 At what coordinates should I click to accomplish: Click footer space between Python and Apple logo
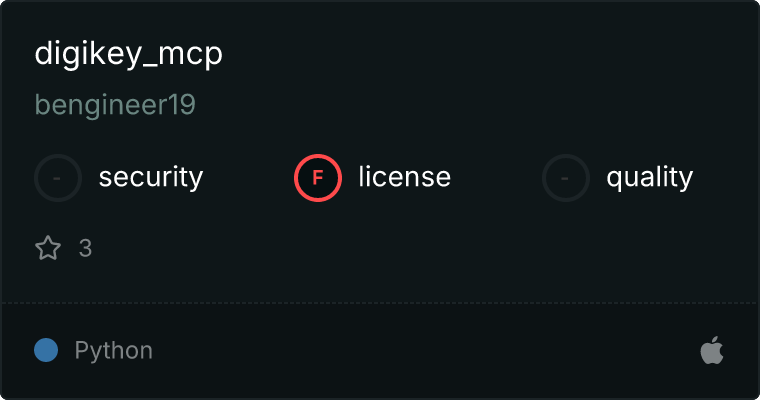point(427,350)
